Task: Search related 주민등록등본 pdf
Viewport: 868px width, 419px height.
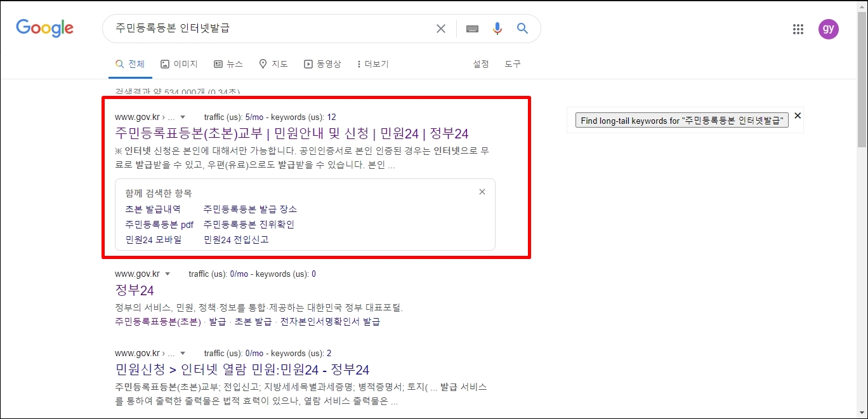Action: pos(159,224)
